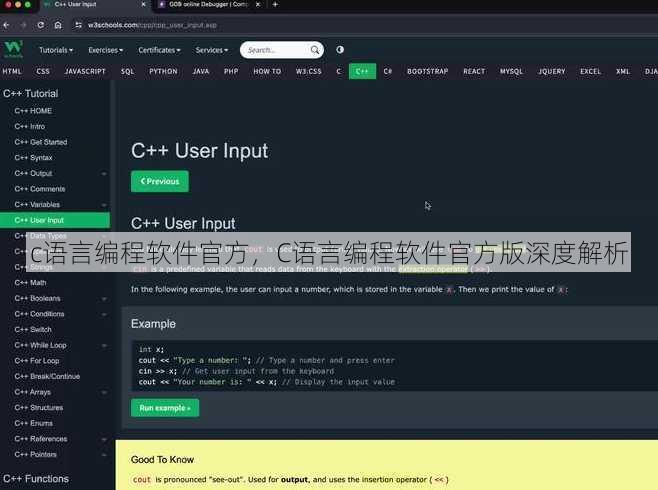Close the C++ User Input tab
Screen dimensions: 658x490
pyautogui.click(x=144, y=4)
